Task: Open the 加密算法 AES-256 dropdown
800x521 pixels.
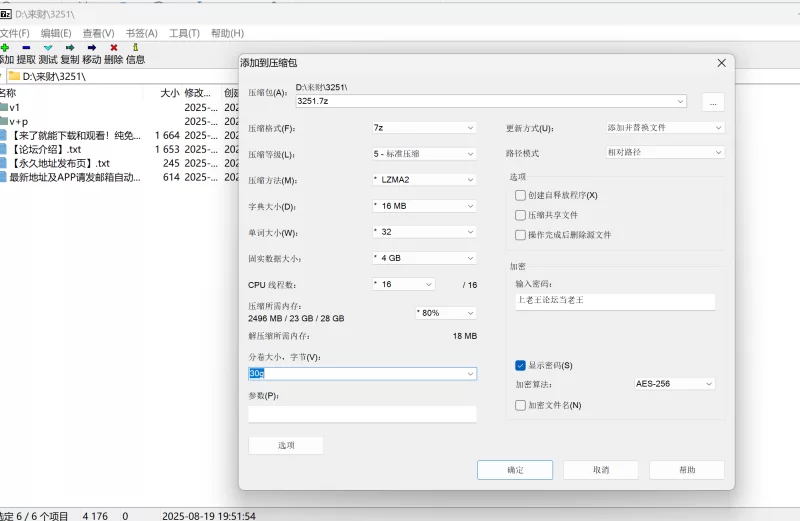Action: [675, 383]
